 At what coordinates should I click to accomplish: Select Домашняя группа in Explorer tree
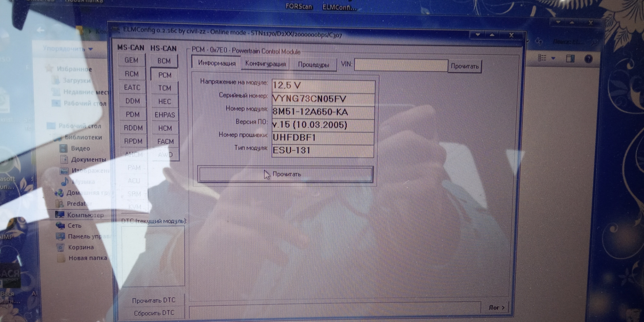pyautogui.click(x=87, y=193)
